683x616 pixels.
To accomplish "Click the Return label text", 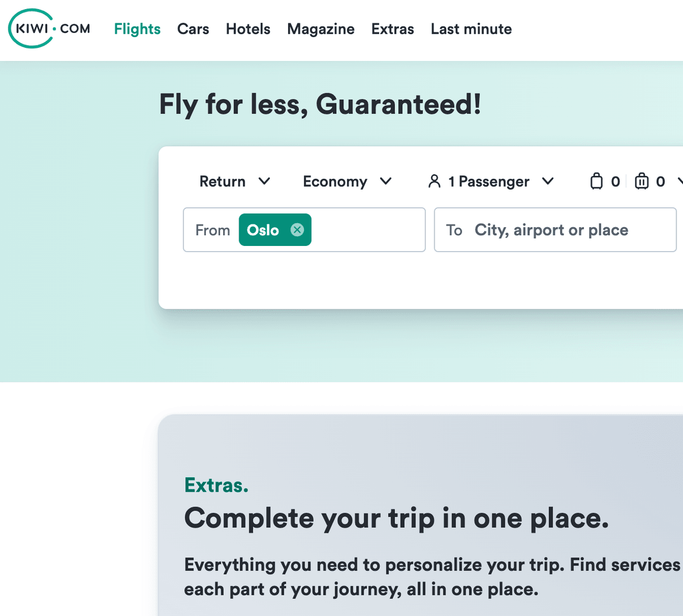I will [x=222, y=181].
